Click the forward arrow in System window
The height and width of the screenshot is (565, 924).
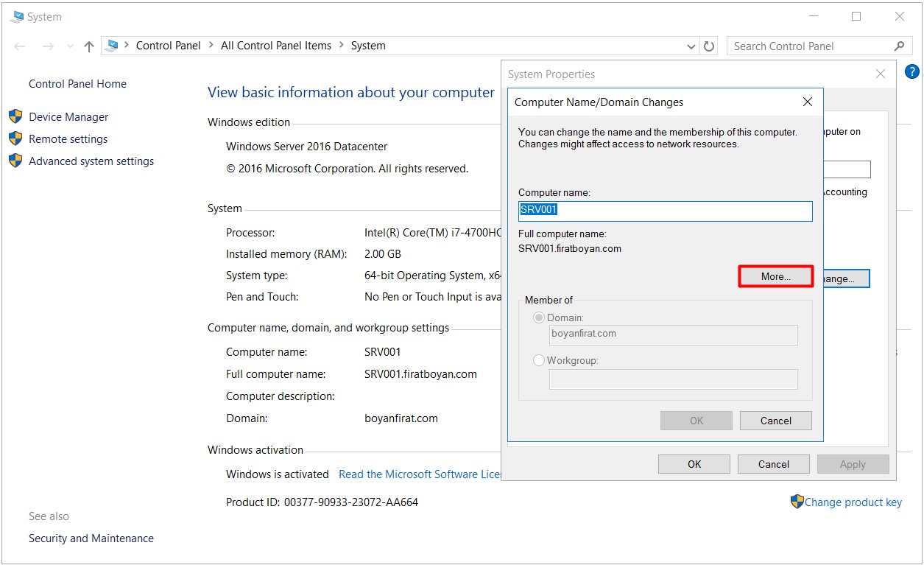(x=48, y=46)
